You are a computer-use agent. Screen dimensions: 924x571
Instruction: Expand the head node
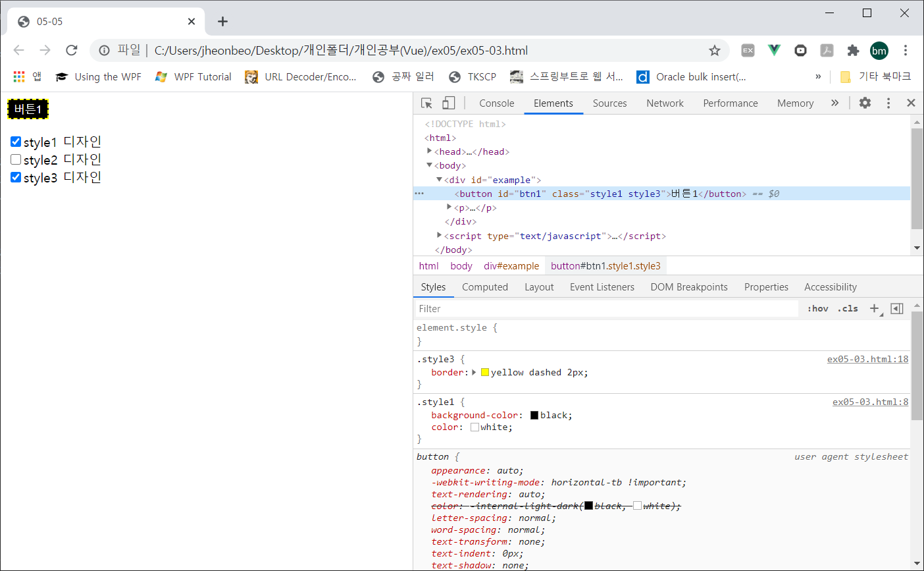point(430,151)
